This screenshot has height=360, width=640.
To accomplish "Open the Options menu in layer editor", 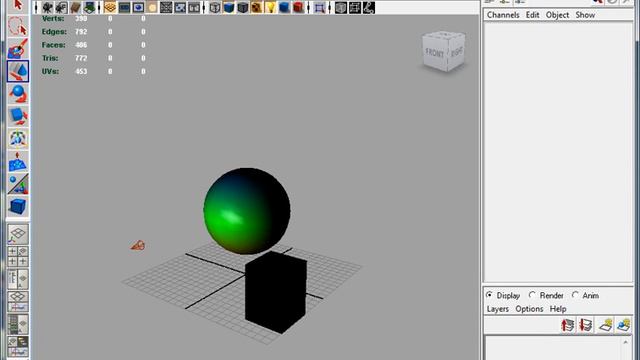I will (x=529, y=309).
